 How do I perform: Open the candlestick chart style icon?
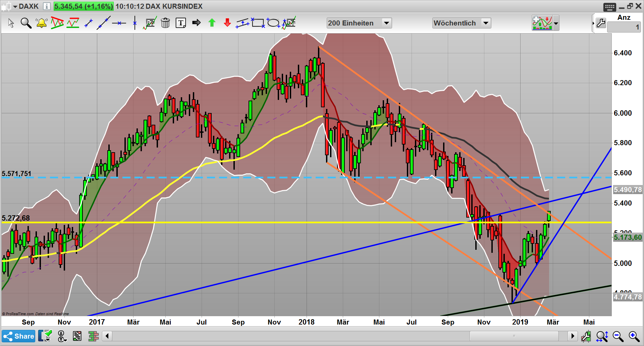7,6
